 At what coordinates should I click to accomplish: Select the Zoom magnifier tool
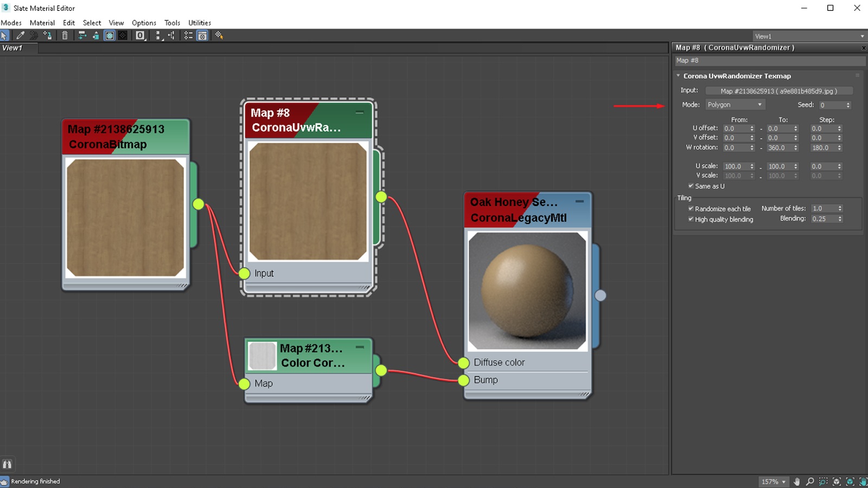click(x=810, y=481)
